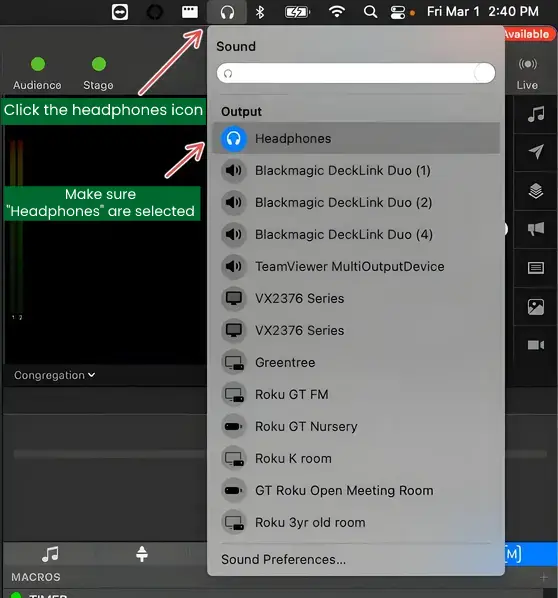Click the MACROS panel heading

pos(36,577)
